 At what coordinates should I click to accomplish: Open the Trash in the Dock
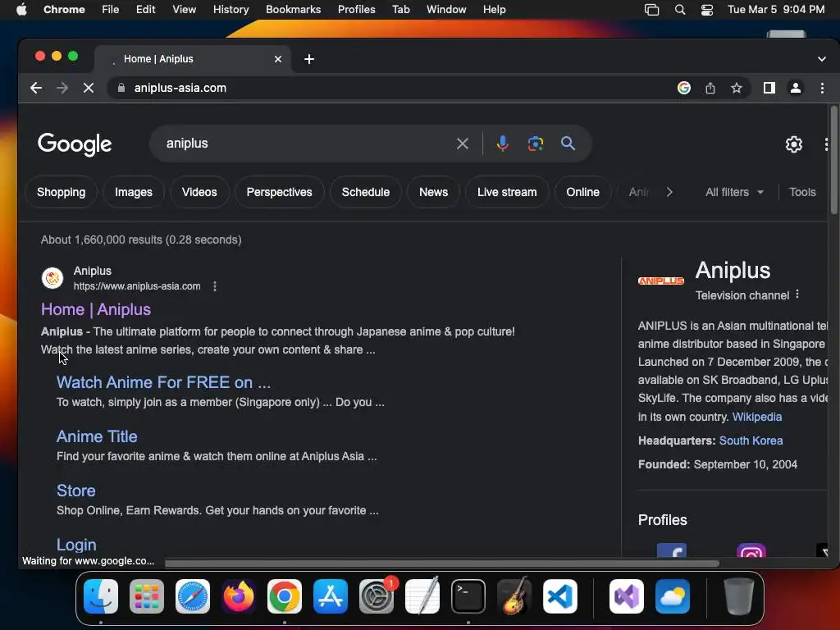coord(739,596)
